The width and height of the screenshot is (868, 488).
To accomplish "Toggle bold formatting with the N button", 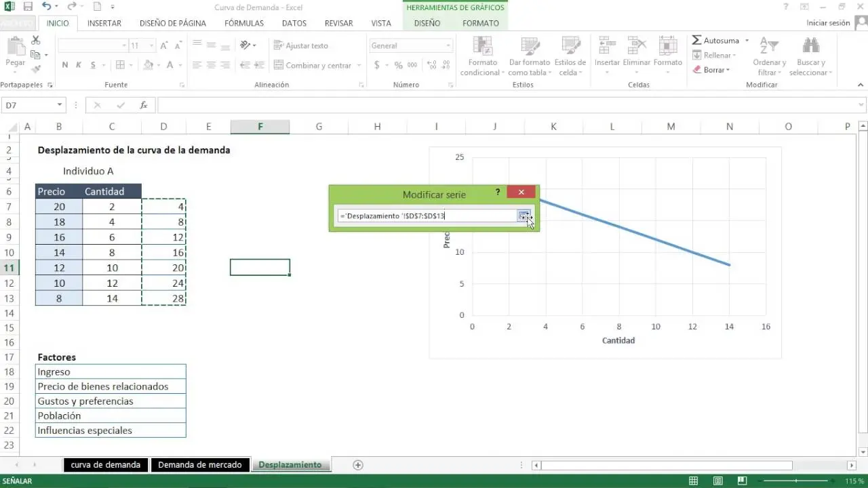I will pyautogui.click(x=65, y=66).
